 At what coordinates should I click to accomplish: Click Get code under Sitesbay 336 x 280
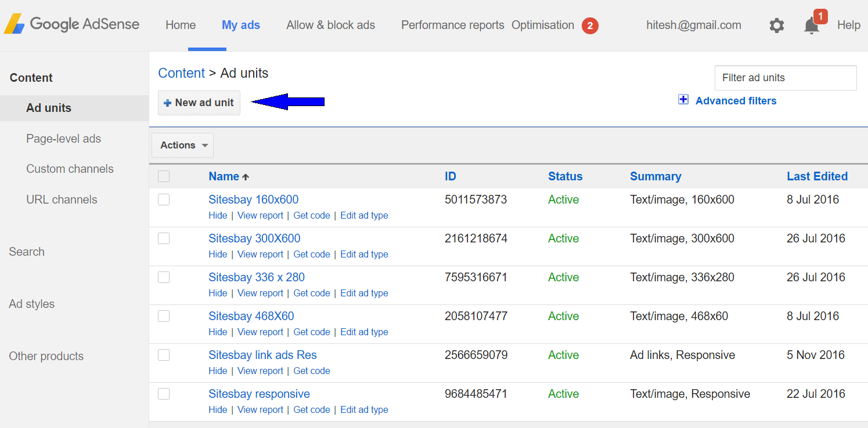coord(312,293)
